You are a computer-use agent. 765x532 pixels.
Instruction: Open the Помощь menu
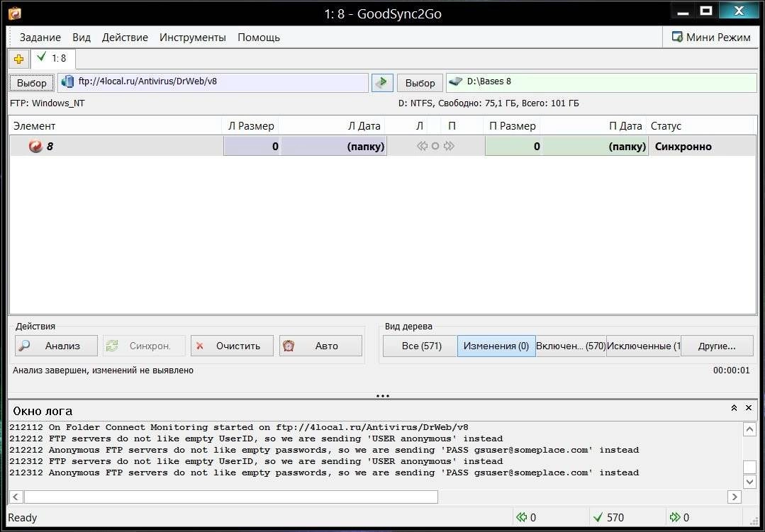point(259,38)
